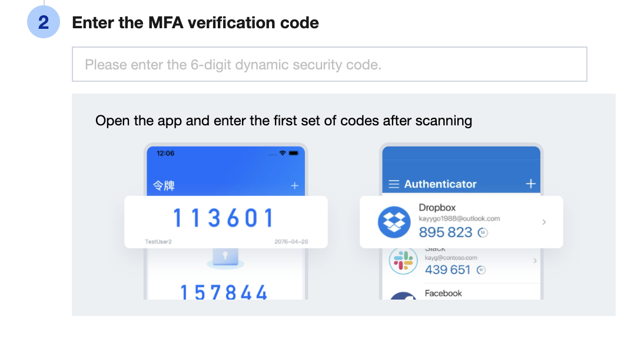Screen dimensions: 644x339
Task: Open the Authenticator hamburger menu
Action: coord(394,184)
